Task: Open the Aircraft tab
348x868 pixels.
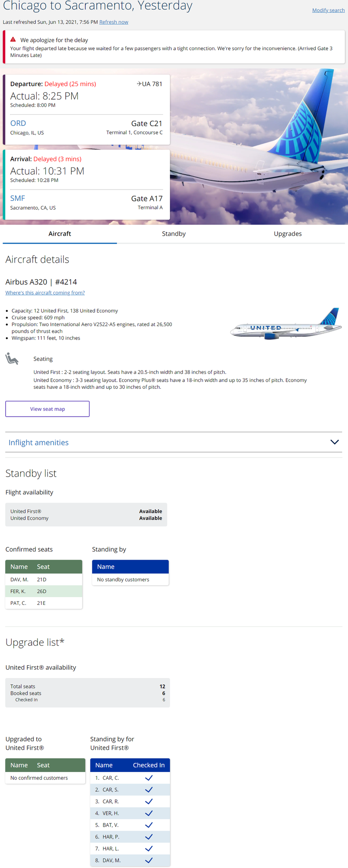Action: [x=60, y=234]
